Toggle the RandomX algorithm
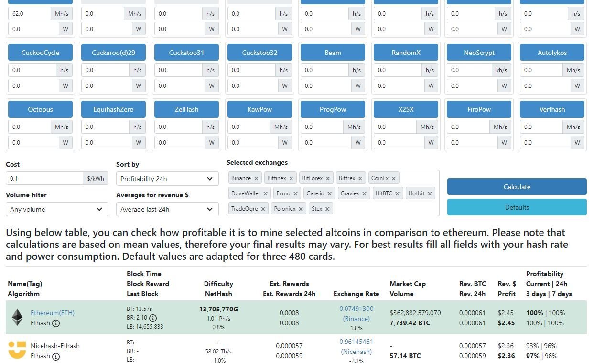The image size is (605, 364). 406,53
